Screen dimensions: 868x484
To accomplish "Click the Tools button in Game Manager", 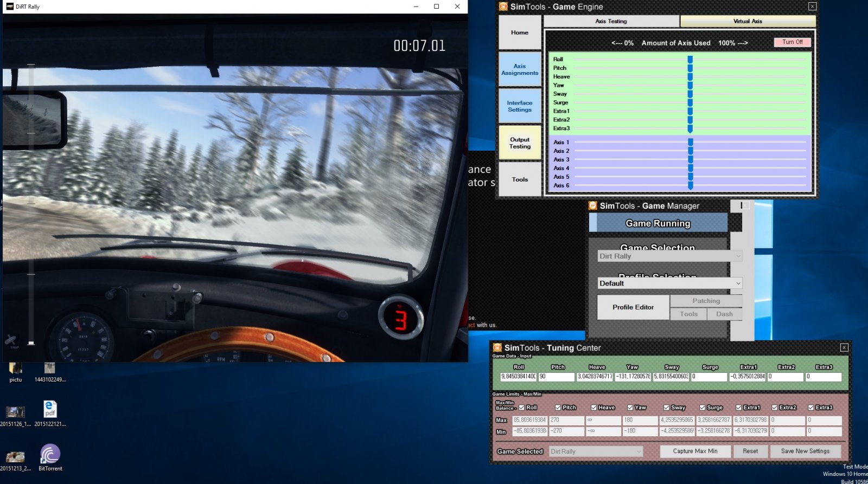I will (688, 314).
